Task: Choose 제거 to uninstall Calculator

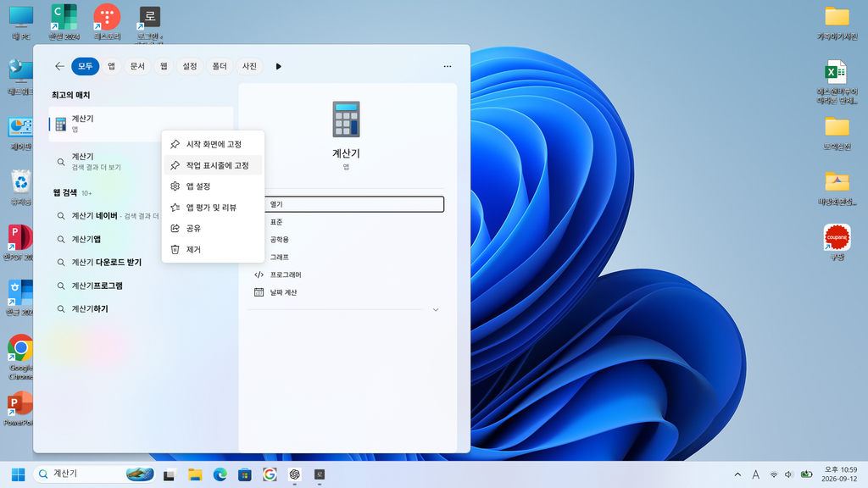Action: pyautogui.click(x=213, y=250)
